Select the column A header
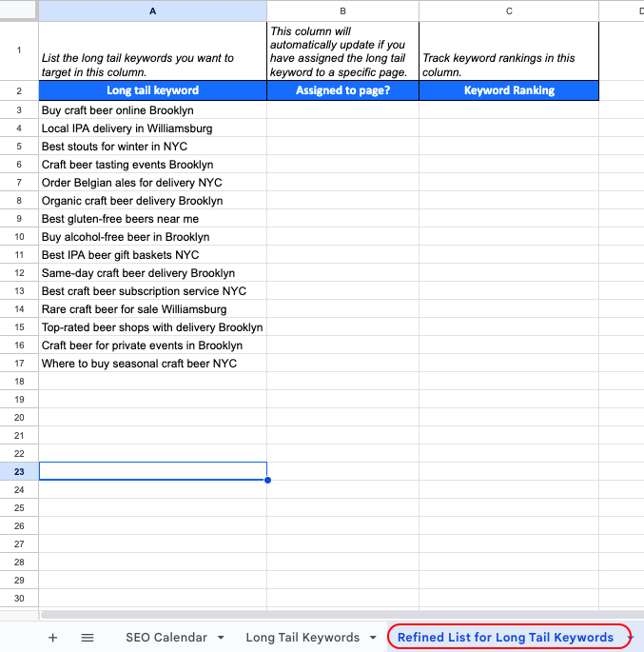 click(x=152, y=10)
